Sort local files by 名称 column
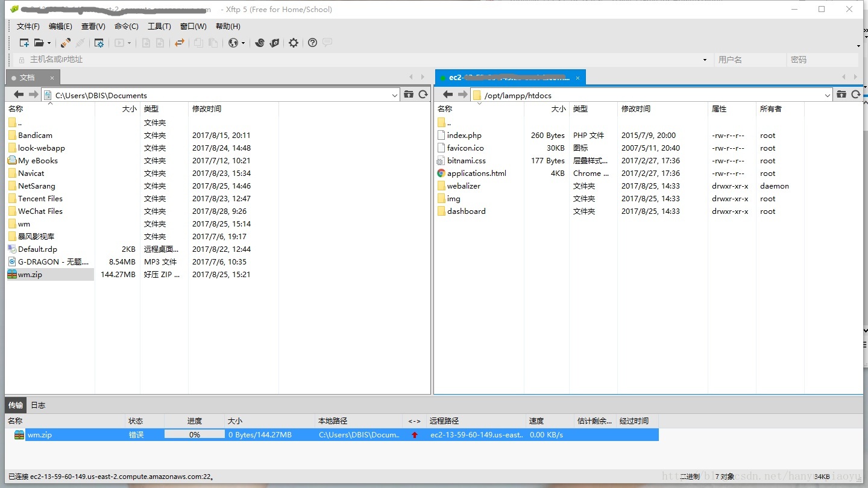 [x=49, y=109]
